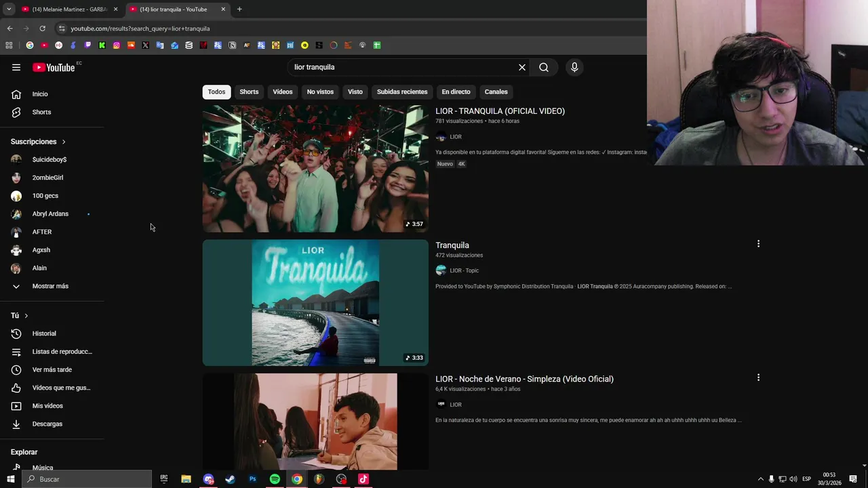Open a new browser tab
Viewport: 868px width, 488px height.
[239, 9]
